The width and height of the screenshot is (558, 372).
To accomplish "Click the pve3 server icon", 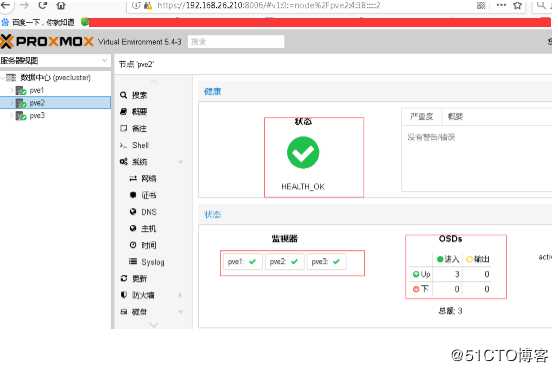I will [x=21, y=116].
